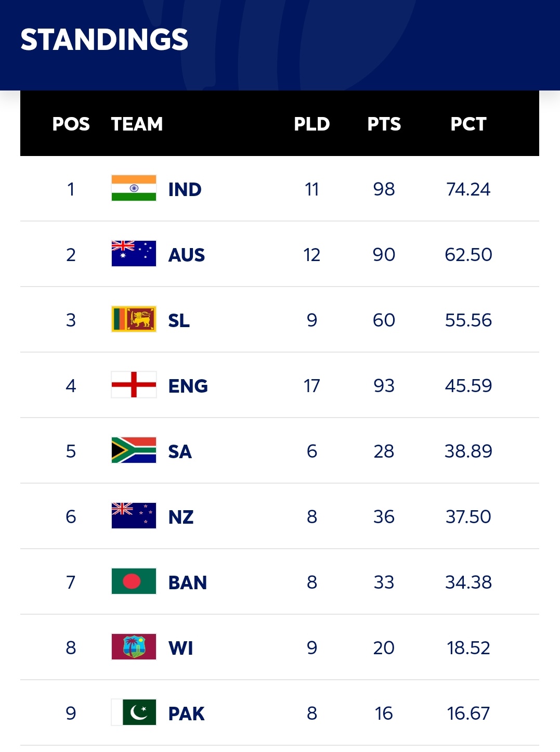Click the POS column header
This screenshot has width=560, height=752.
pyautogui.click(x=71, y=124)
